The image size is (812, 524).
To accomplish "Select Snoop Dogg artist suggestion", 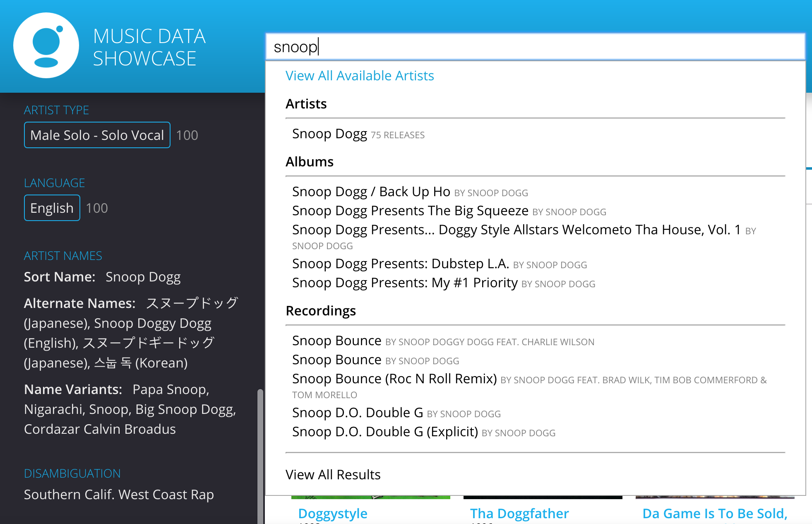I will point(329,134).
